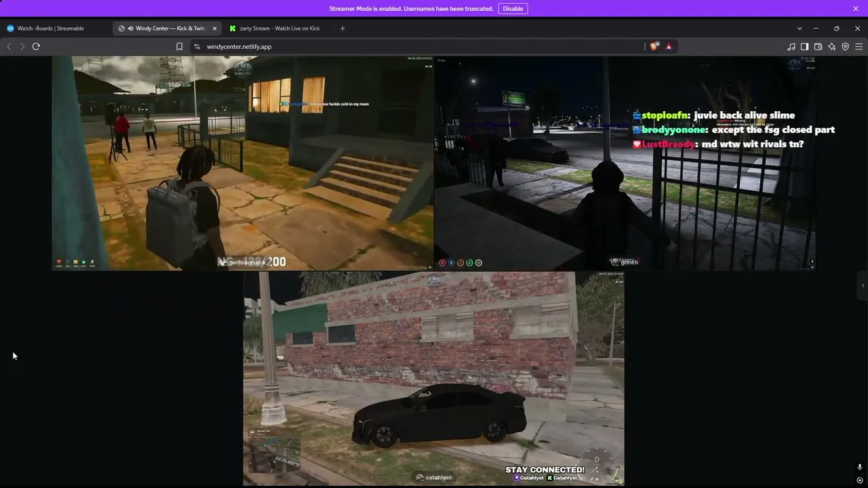Close the Windy Center tab
The height and width of the screenshot is (488, 868).
pyautogui.click(x=215, y=28)
